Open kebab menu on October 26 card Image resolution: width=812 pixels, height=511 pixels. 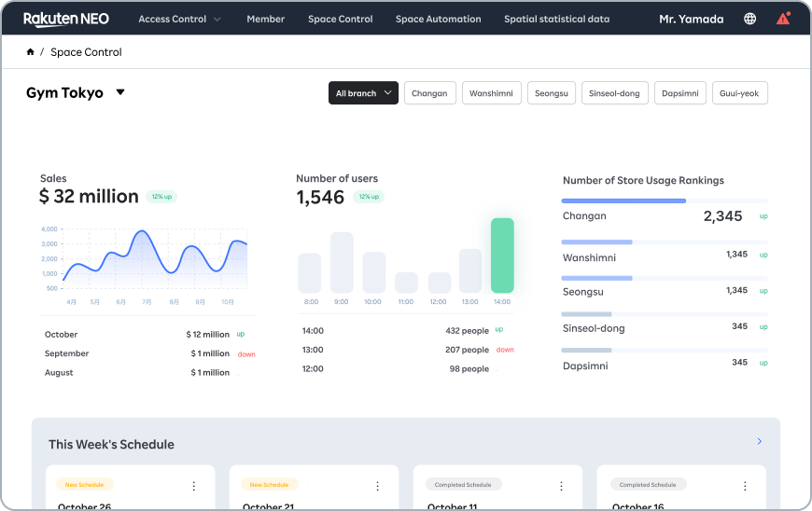click(194, 486)
